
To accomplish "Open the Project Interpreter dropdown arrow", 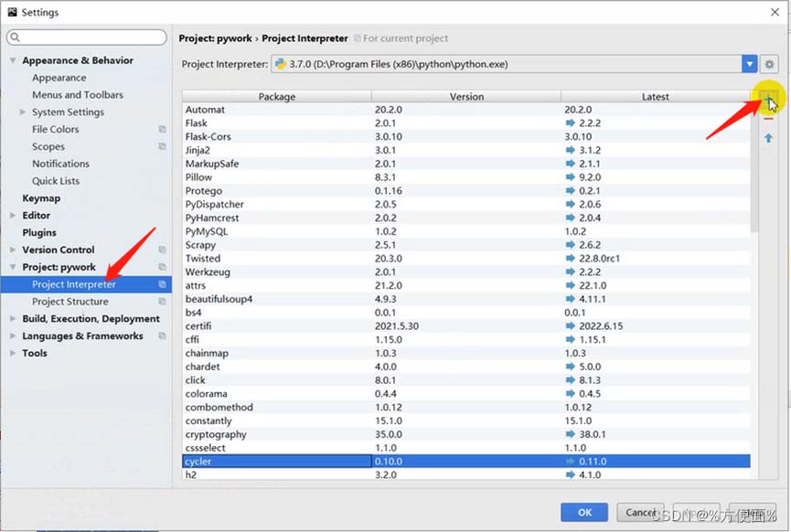I will click(x=749, y=64).
